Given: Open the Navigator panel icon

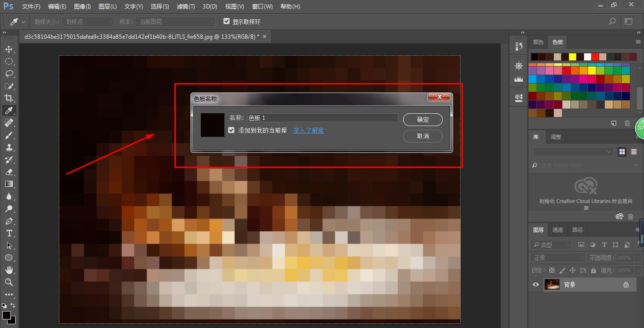Looking at the screenshot, I should 519,66.
